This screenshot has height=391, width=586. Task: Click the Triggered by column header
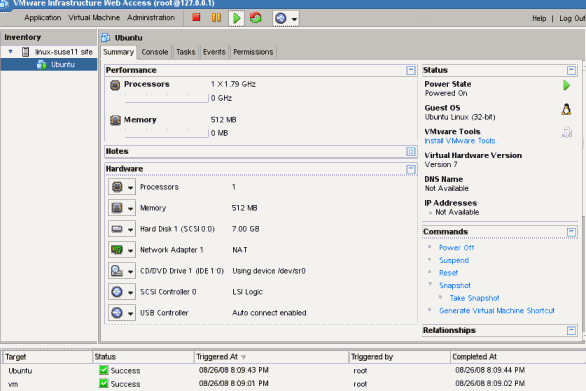coord(399,357)
